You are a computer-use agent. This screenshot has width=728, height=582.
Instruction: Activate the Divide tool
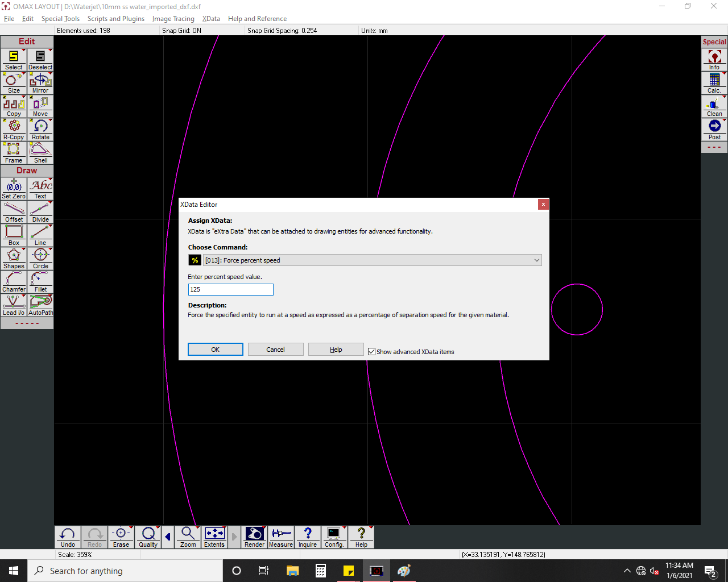[40, 212]
